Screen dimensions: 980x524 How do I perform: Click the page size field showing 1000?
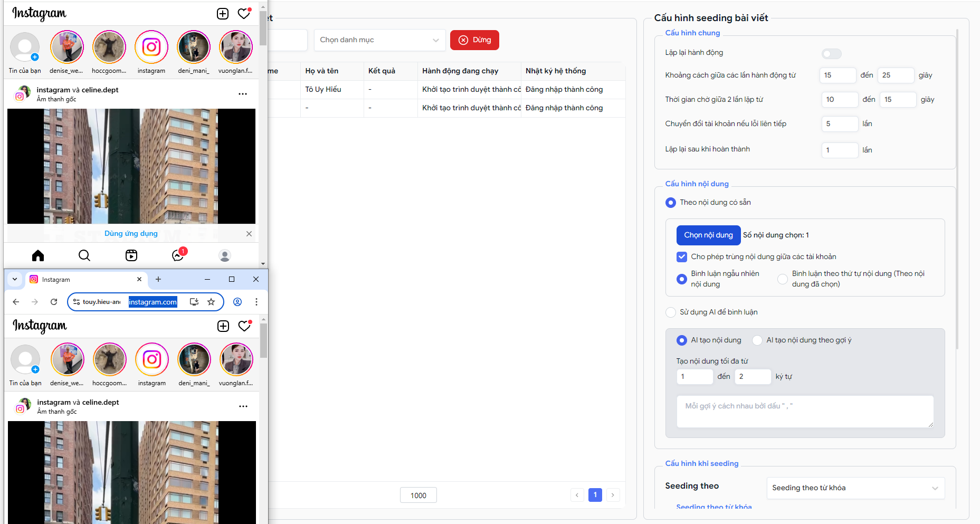[x=418, y=496]
